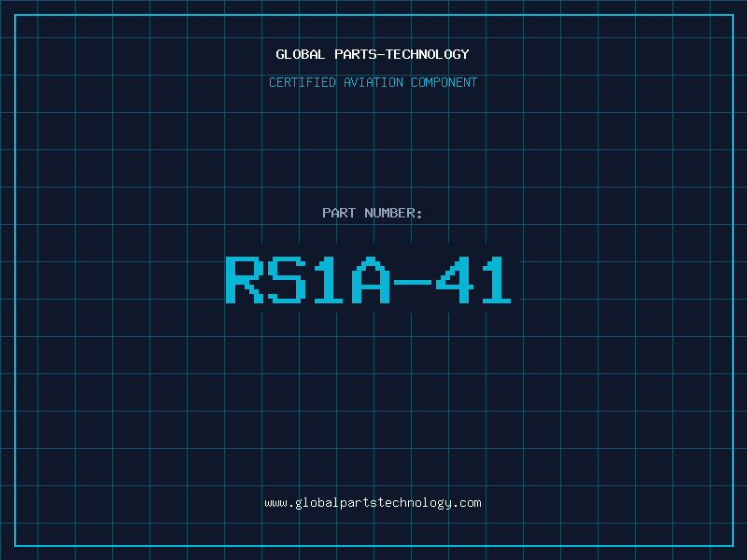Select the large letter A in part number
This screenshot has height=560, width=747.
tap(371, 280)
